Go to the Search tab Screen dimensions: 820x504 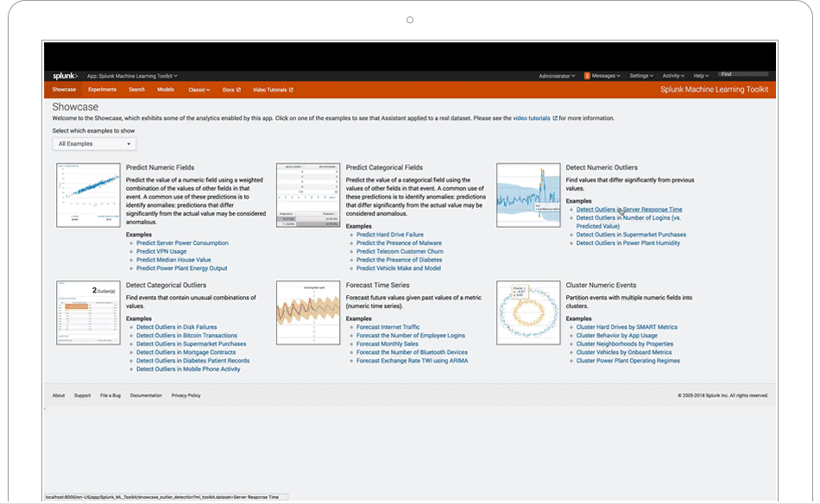136,90
